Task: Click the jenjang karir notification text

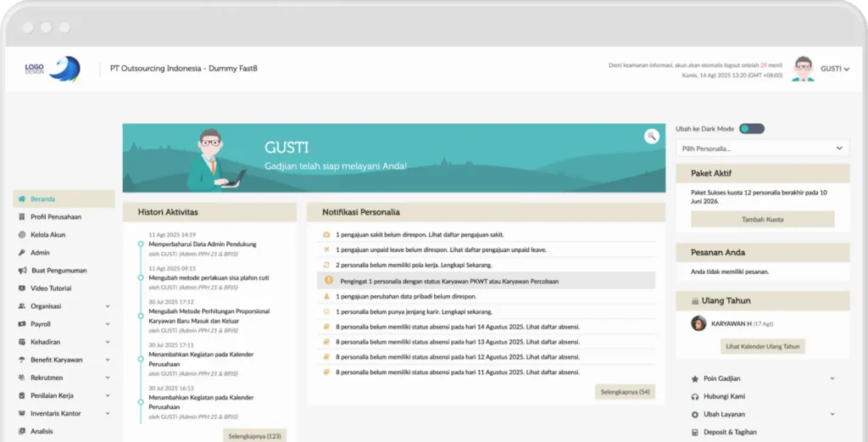Action: pyautogui.click(x=414, y=312)
